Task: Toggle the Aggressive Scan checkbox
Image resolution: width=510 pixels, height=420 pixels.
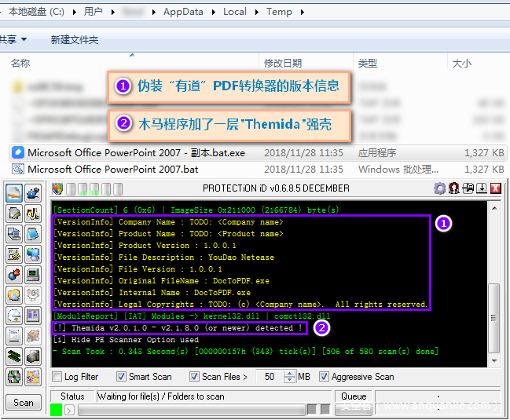Action: 325,377
